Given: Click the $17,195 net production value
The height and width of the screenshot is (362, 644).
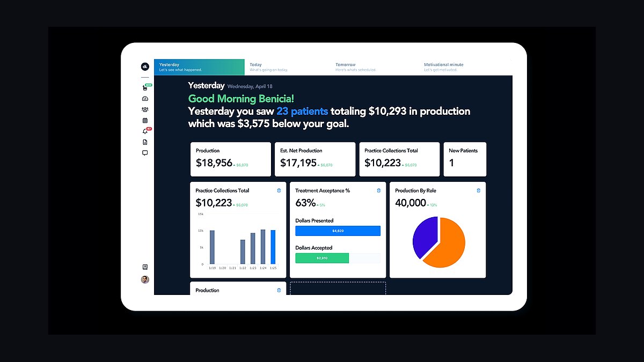Looking at the screenshot, I should click(x=298, y=162).
